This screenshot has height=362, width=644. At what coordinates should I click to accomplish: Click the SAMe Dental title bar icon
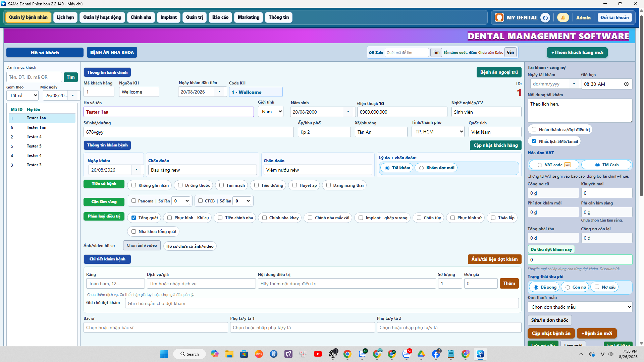pos(3,4)
